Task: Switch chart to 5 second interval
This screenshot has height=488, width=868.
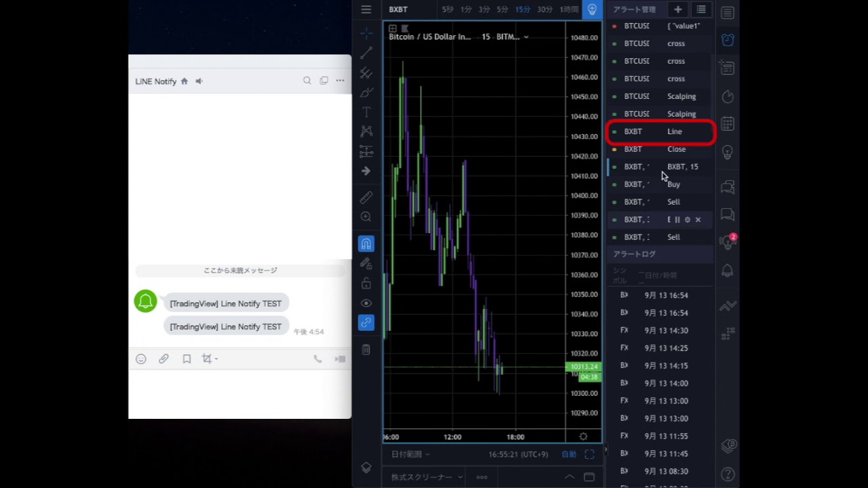Action: 448,9
